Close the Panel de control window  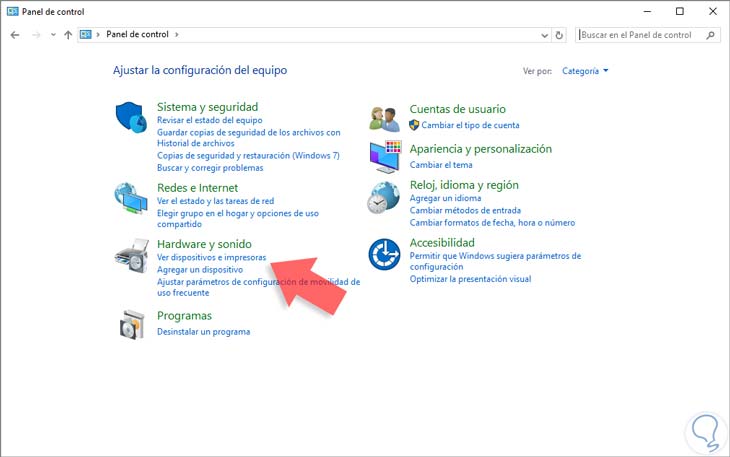click(x=713, y=12)
